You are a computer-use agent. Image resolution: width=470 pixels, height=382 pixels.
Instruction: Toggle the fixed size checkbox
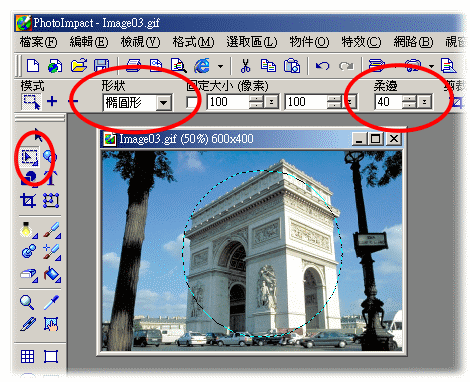coord(192,102)
